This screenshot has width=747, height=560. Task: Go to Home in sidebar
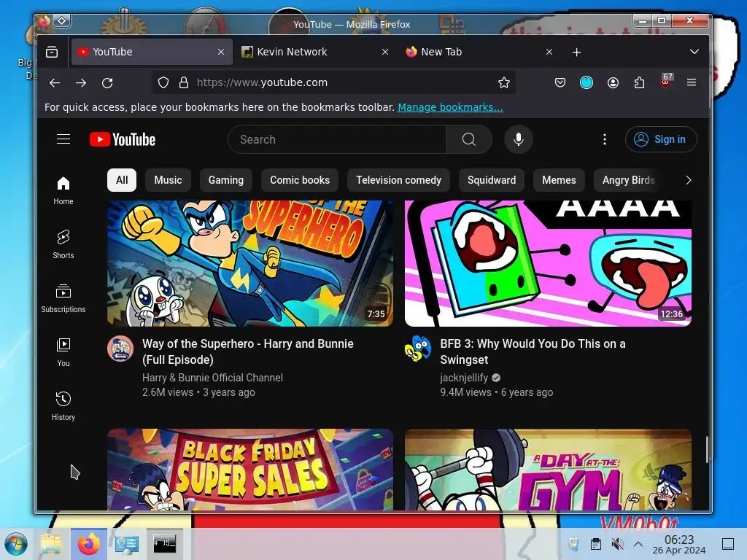click(63, 190)
